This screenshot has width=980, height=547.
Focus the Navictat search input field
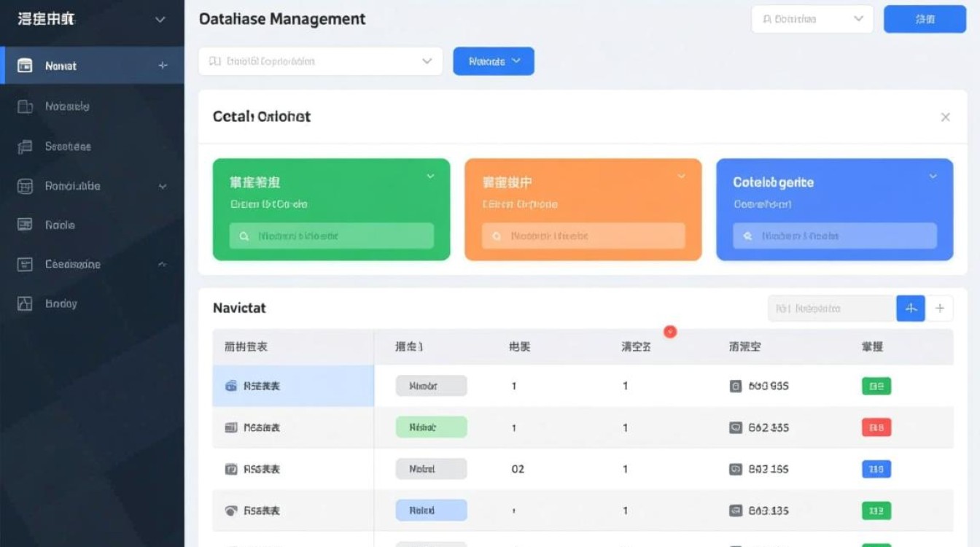pos(832,309)
